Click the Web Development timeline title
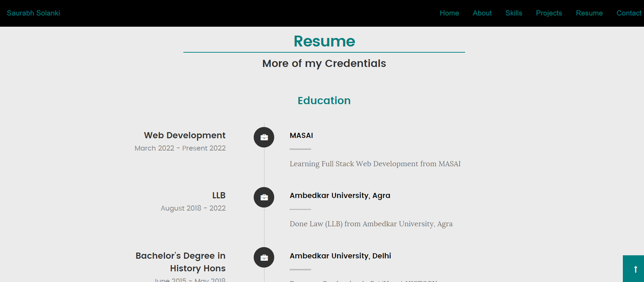This screenshot has height=282, width=644. (x=185, y=135)
